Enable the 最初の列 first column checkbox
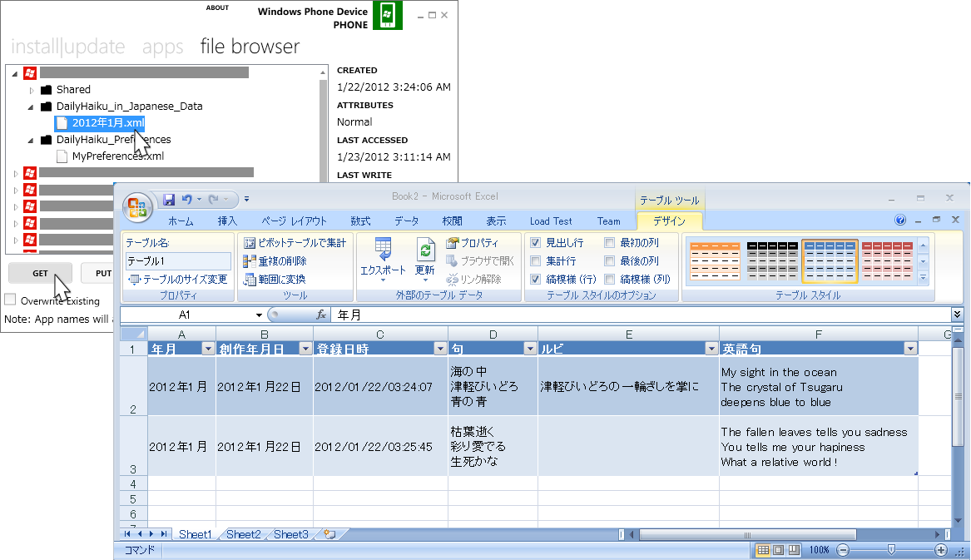 609,243
